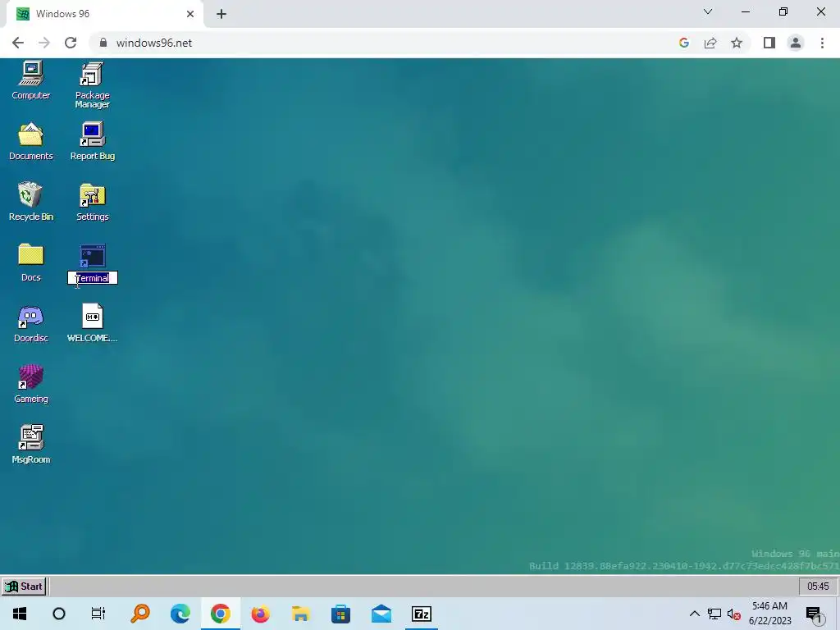Open Cortana circle on taskbar
The image size is (840, 630).
[59, 614]
